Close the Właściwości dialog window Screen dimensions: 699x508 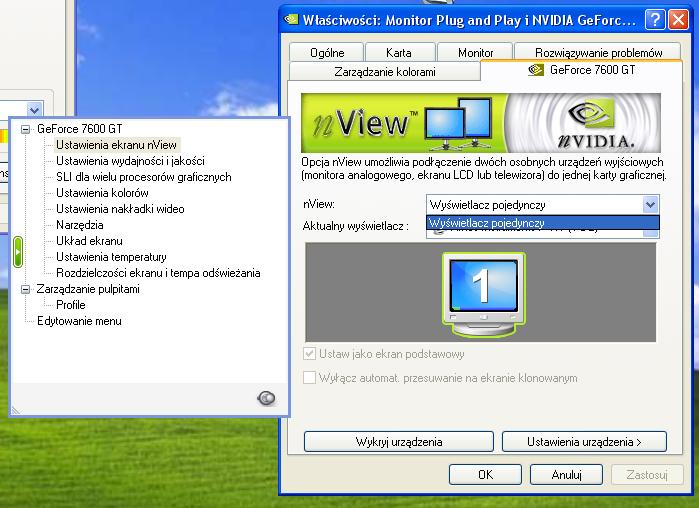click(x=678, y=20)
